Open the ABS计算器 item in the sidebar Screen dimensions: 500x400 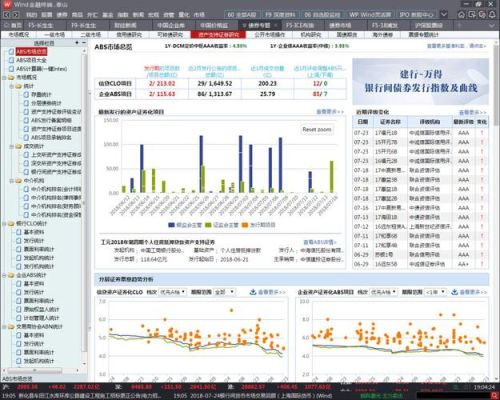coord(41,69)
